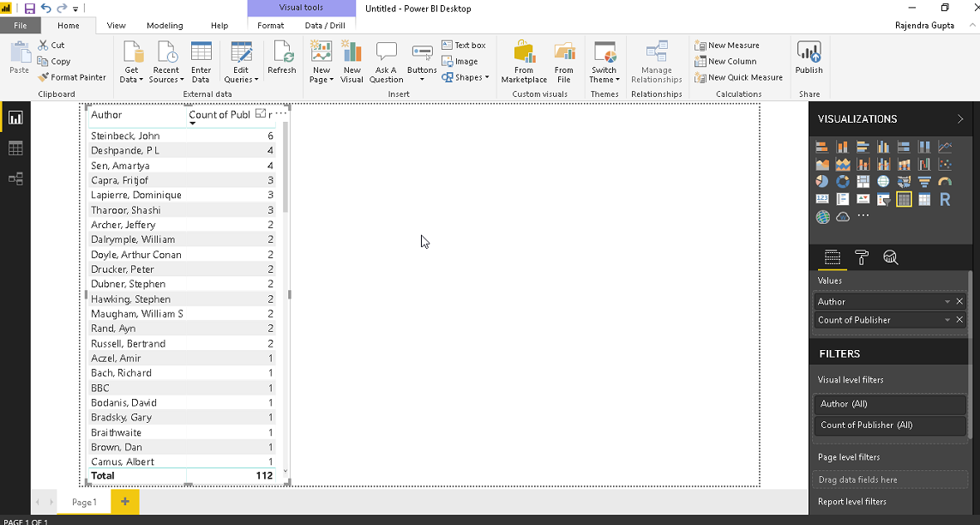The width and height of the screenshot is (980, 525).
Task: Click the Refresh button
Action: click(282, 57)
